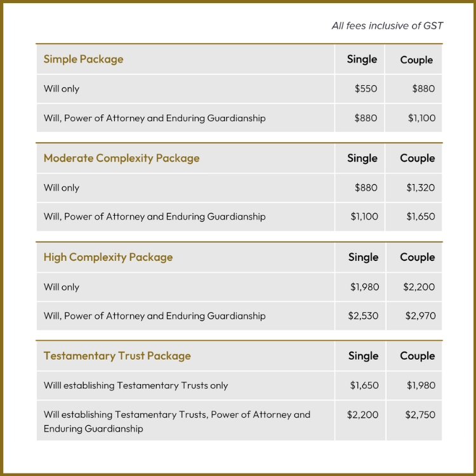Click 'All fees inclusive of GST' note

pyautogui.click(x=387, y=26)
